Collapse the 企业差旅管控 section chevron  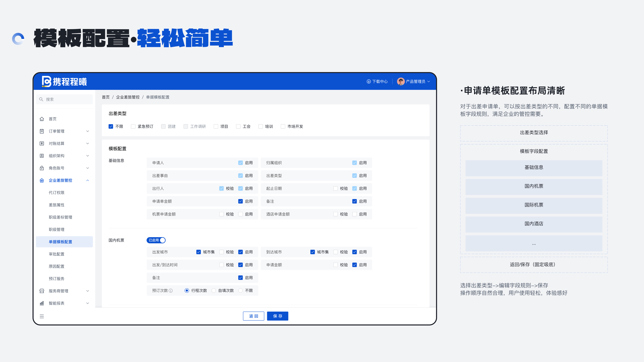[x=88, y=180]
